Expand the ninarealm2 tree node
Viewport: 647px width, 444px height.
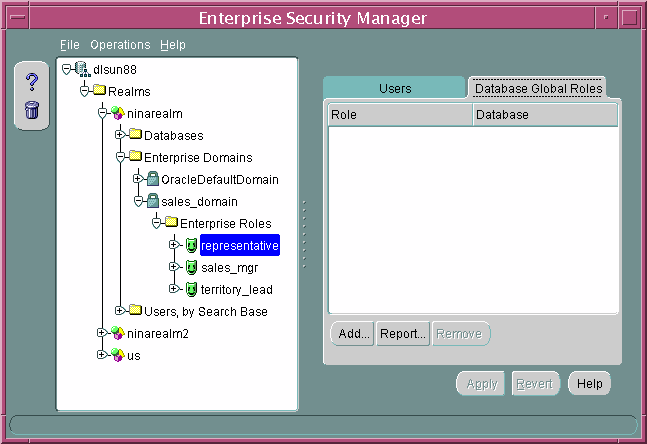102,333
